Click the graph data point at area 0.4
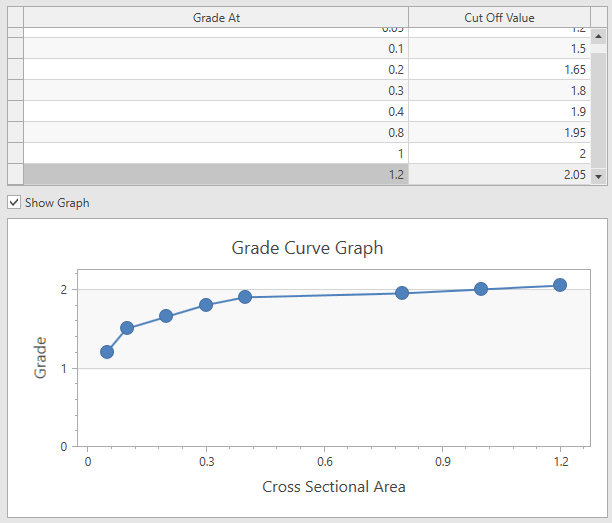The height and width of the screenshot is (523, 612). (245, 297)
